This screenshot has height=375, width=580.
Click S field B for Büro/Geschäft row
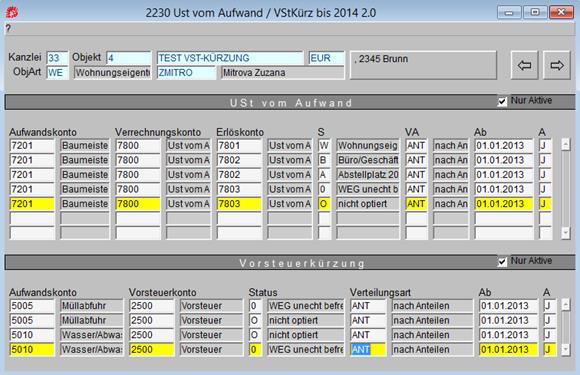coord(324,160)
